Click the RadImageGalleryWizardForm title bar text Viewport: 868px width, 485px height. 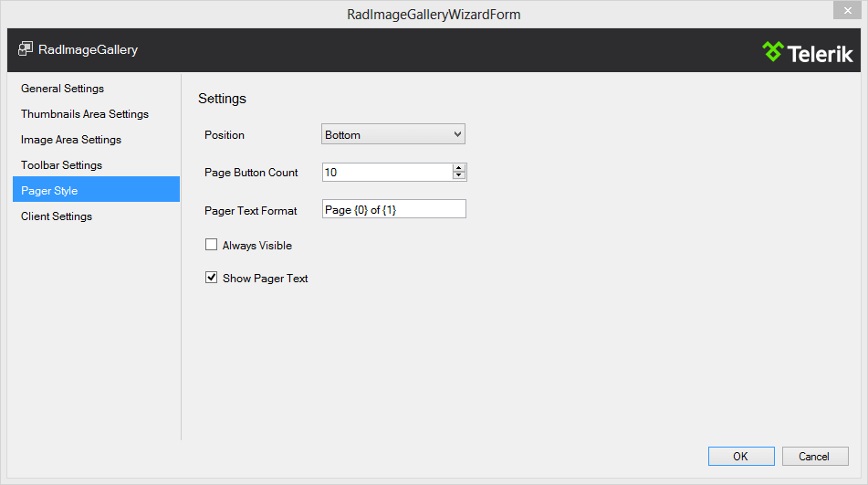pos(434,15)
